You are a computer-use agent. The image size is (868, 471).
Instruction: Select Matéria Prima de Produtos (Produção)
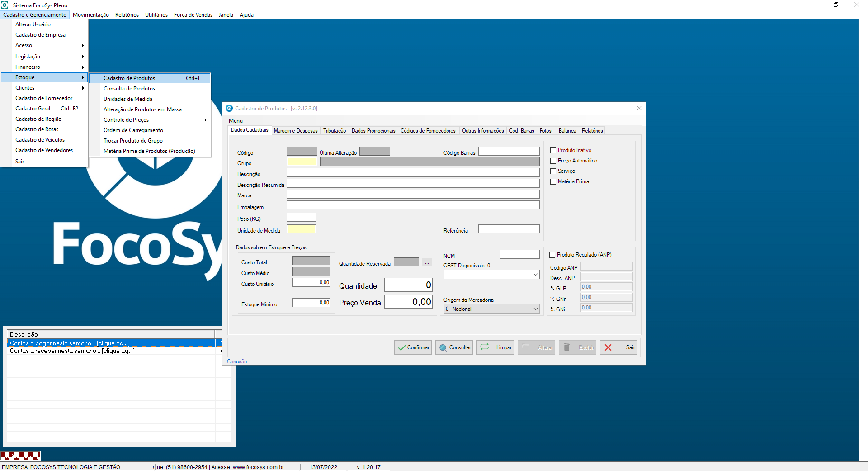tap(150, 151)
